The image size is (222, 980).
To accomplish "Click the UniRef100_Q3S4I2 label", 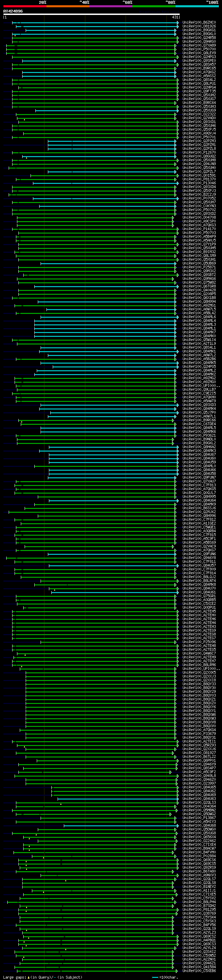I will coord(199,951).
